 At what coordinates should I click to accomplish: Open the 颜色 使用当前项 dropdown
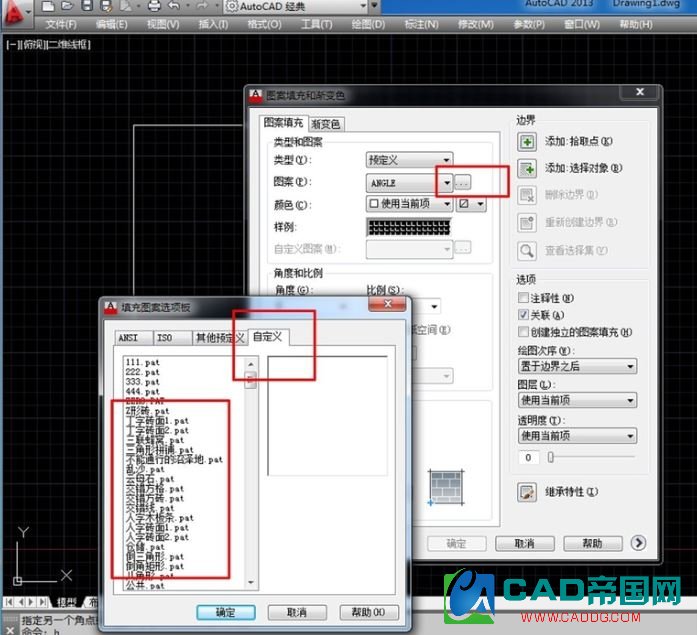tap(409, 204)
